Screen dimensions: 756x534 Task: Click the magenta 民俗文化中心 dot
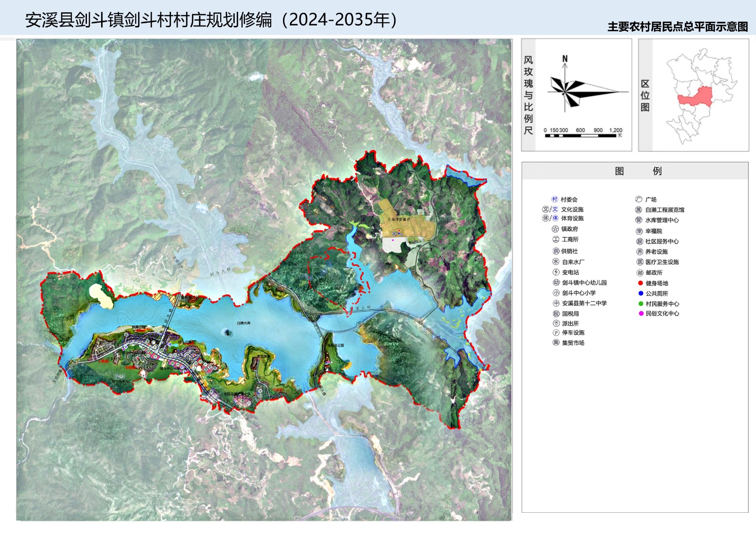click(x=641, y=314)
